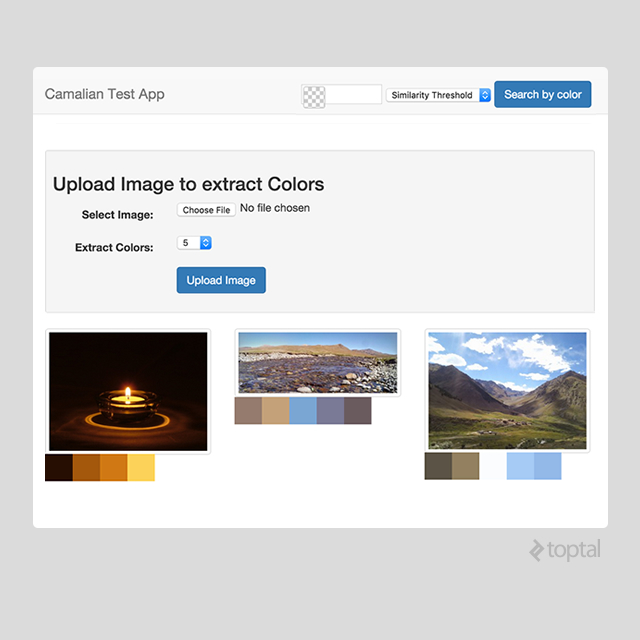
Task: Open the Camalian Test App brand link
Action: 105,94
